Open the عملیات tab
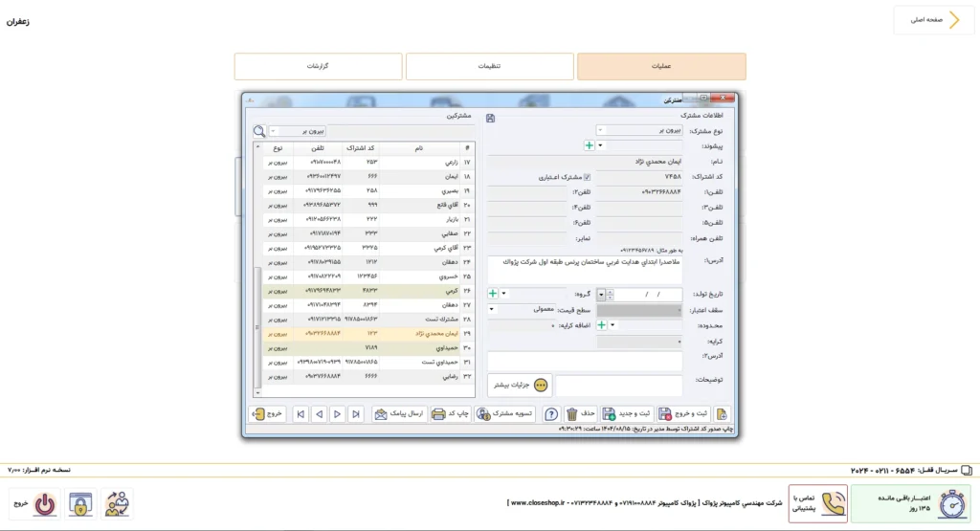The height and width of the screenshot is (531, 980). 661,66
